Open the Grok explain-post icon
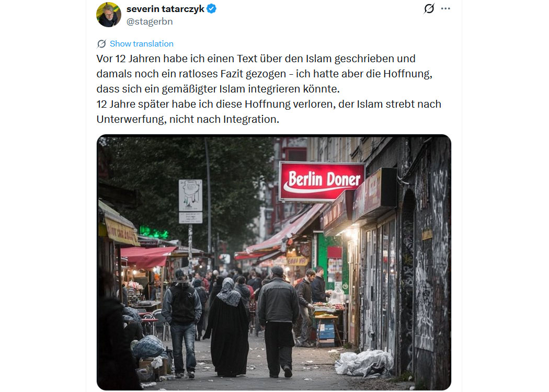 (x=429, y=8)
